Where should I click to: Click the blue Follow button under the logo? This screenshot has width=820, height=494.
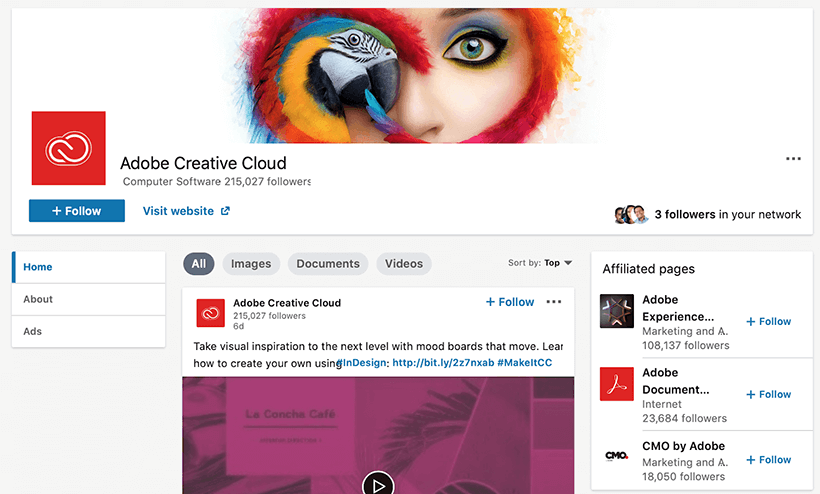tap(77, 211)
